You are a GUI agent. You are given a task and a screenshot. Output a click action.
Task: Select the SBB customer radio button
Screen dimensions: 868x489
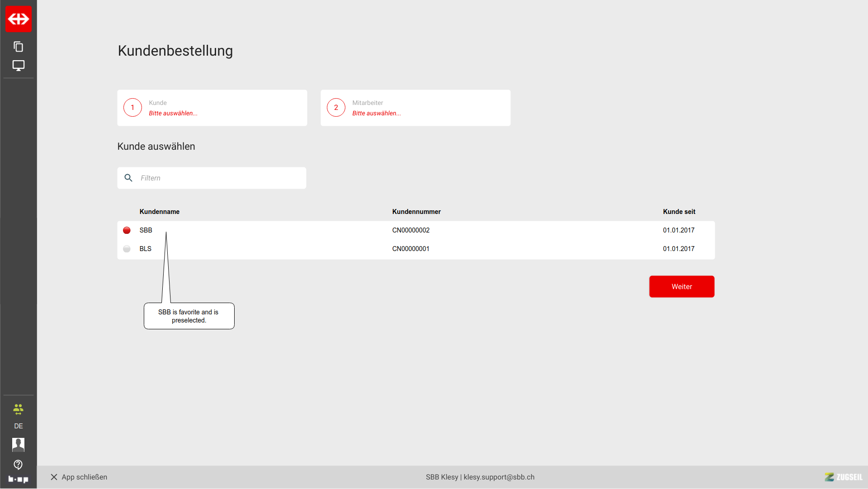pyautogui.click(x=127, y=231)
